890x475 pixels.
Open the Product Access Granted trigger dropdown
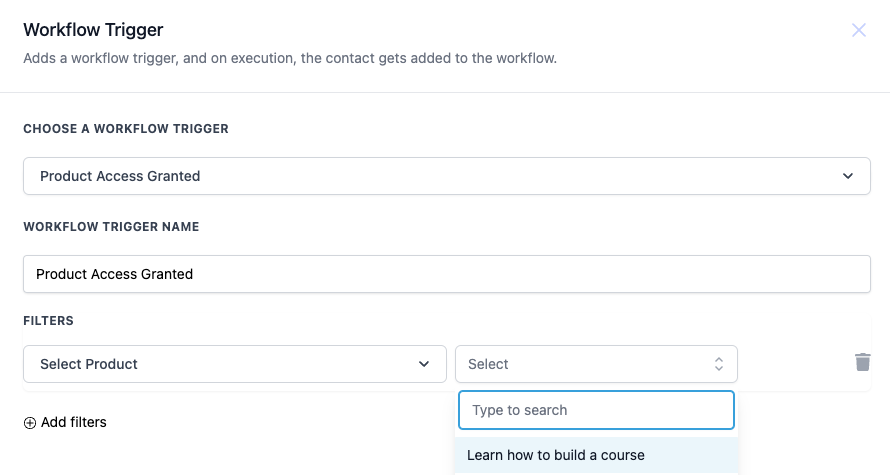coord(446,176)
